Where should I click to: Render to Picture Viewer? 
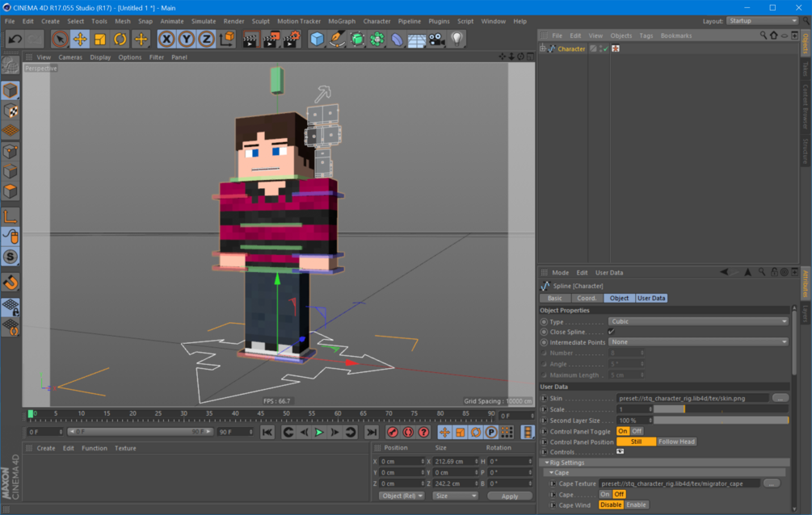pos(271,39)
